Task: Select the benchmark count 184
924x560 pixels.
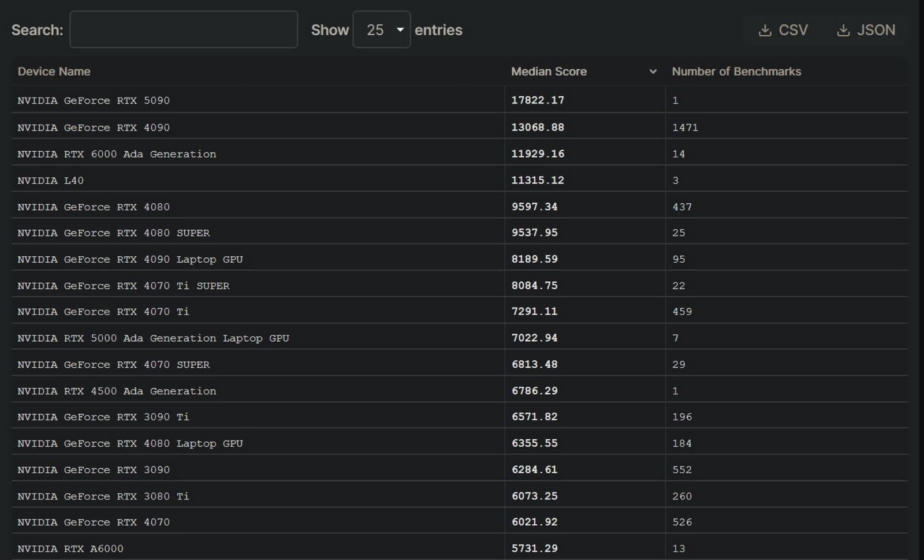Action: click(682, 443)
